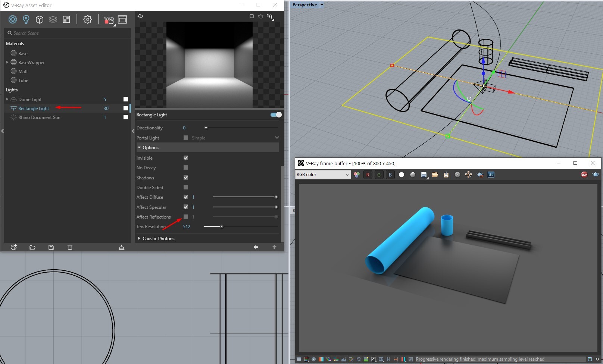Adjust the Tex. Resolution slider

(241, 226)
